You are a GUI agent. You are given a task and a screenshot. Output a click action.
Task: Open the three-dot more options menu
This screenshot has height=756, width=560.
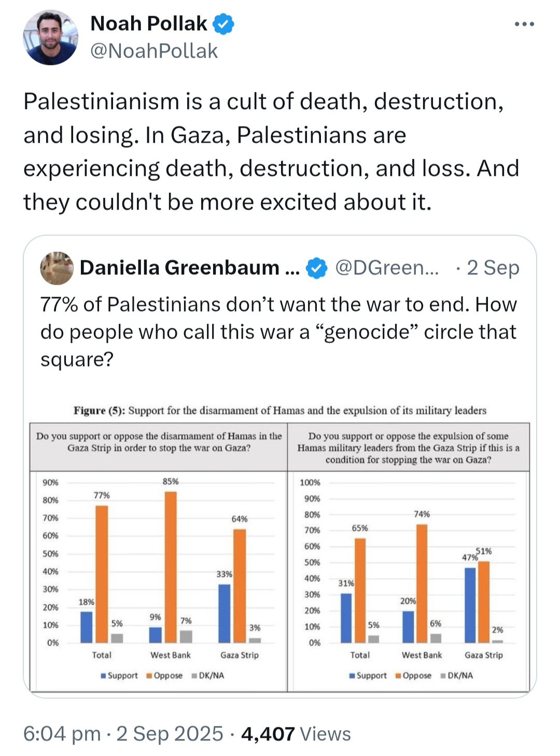point(524,24)
